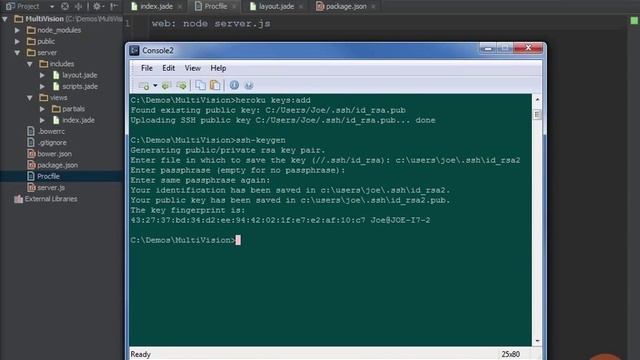Close the package.json editor tab
Image resolution: width=640 pixels, height=360 pixels.
tap(373, 7)
